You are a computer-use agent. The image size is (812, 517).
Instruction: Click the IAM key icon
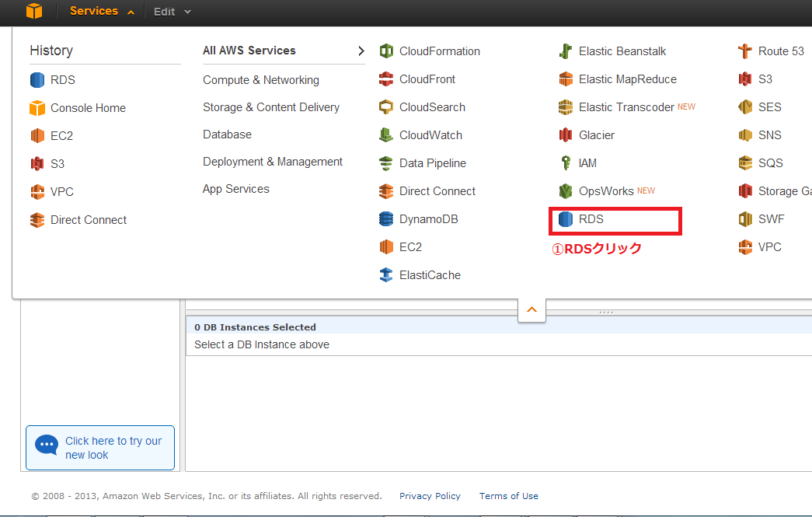566,163
